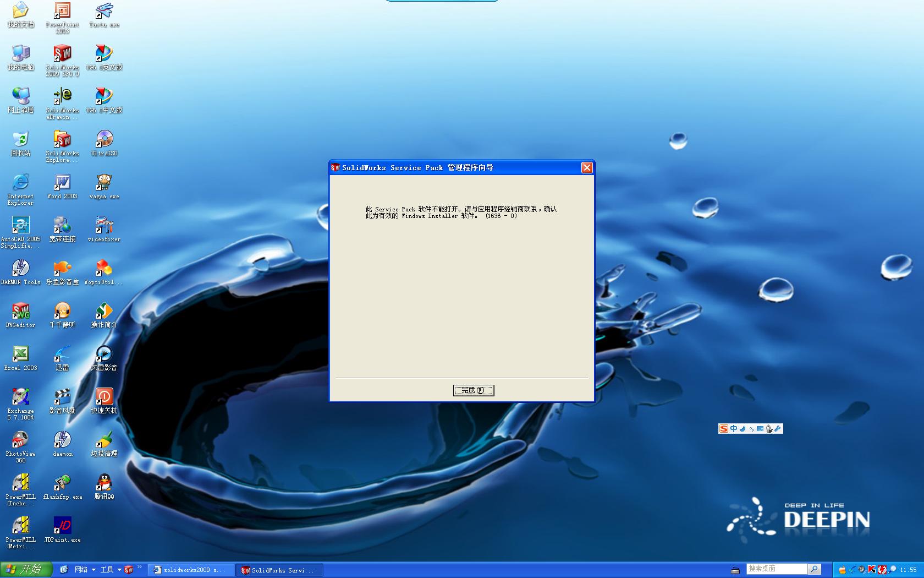Select the DWGeditor desktop shortcut

pyautogui.click(x=20, y=315)
